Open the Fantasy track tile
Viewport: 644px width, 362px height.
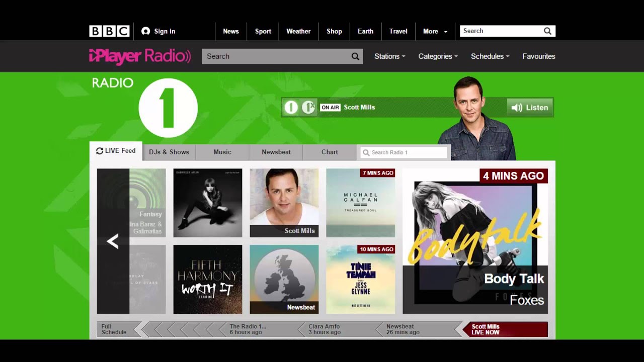147,203
